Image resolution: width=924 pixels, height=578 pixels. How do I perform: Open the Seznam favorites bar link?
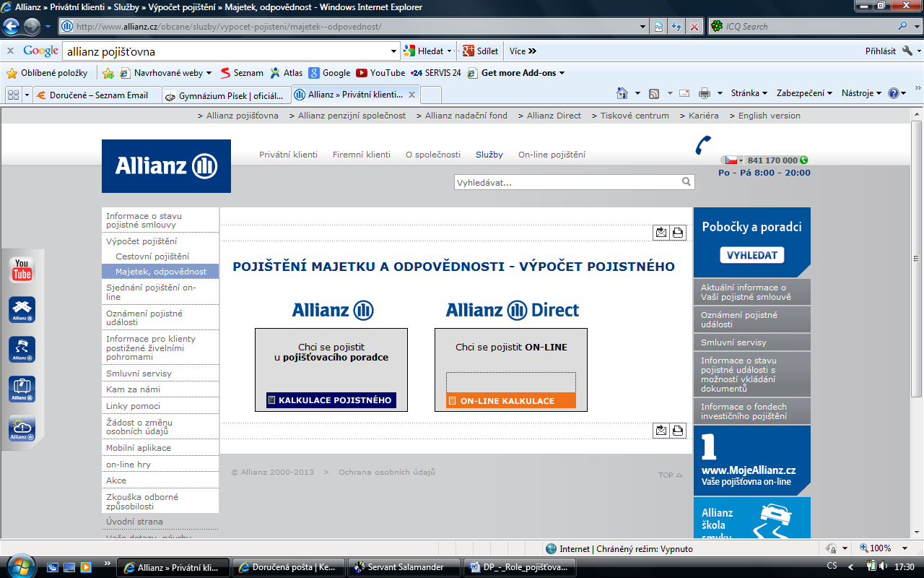point(241,73)
